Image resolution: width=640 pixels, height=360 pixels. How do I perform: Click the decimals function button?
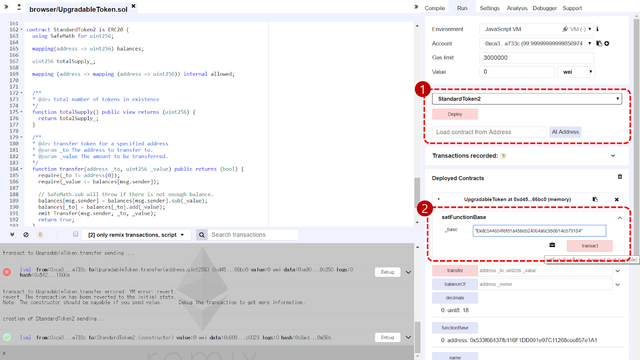(455, 298)
